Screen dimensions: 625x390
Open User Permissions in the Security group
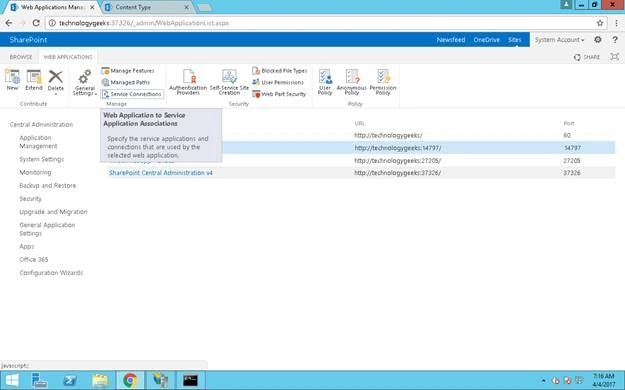click(x=278, y=82)
